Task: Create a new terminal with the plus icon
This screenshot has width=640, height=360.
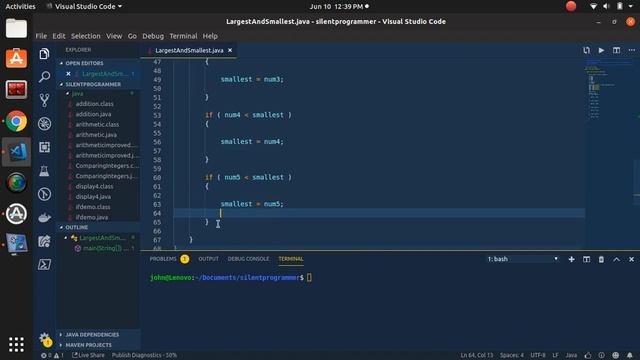Action: pos(571,259)
